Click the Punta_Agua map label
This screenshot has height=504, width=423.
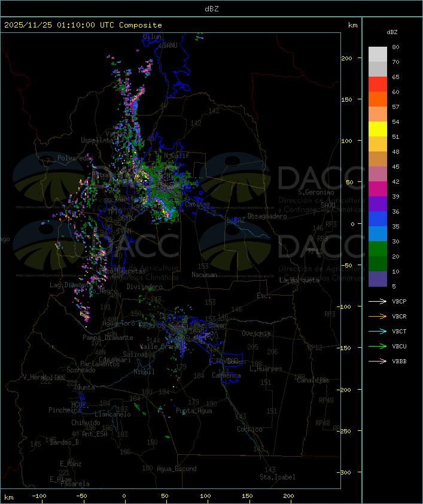pyautogui.click(x=194, y=411)
